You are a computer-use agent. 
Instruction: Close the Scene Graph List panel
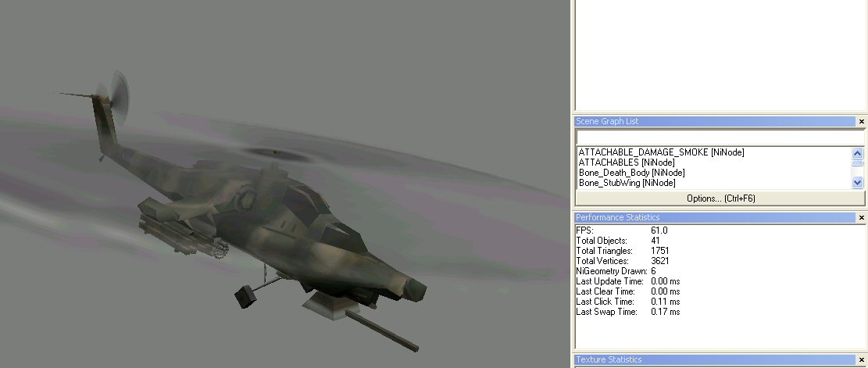point(861,122)
